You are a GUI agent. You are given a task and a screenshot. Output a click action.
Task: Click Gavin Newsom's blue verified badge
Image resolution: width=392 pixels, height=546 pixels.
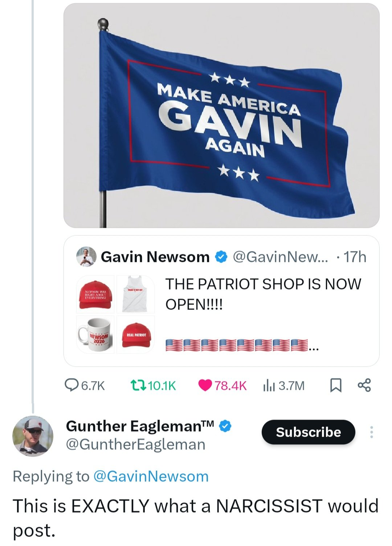click(x=221, y=257)
